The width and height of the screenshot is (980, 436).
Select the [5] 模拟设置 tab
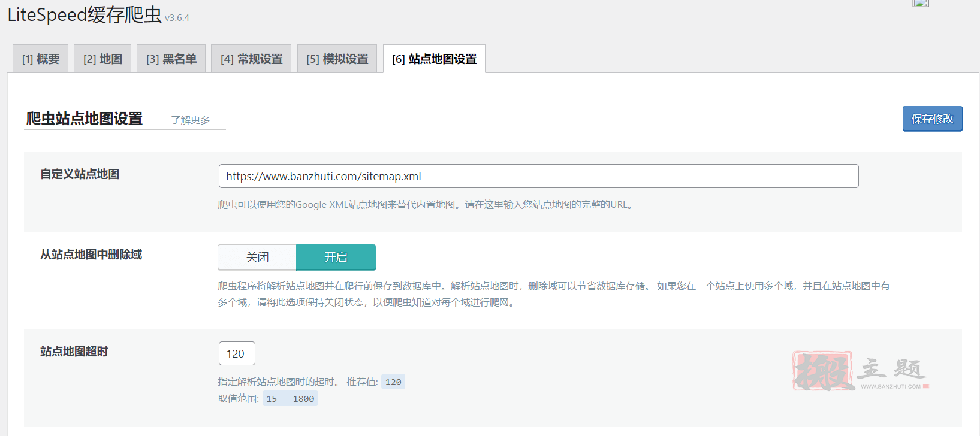[x=337, y=59]
